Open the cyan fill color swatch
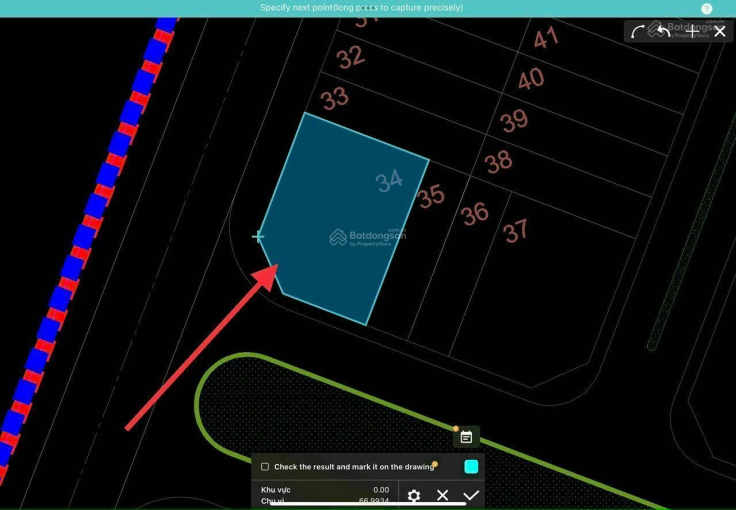The image size is (736, 510). 471,467
